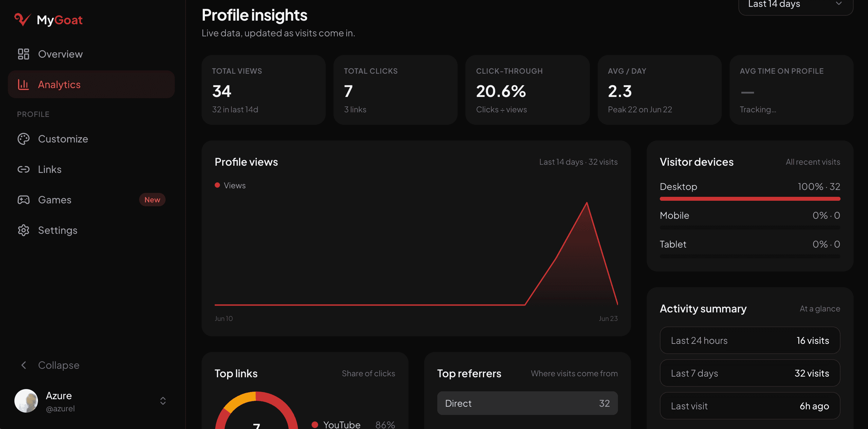Click the Settings gear icon
This screenshot has height=429, width=868.
(x=23, y=230)
